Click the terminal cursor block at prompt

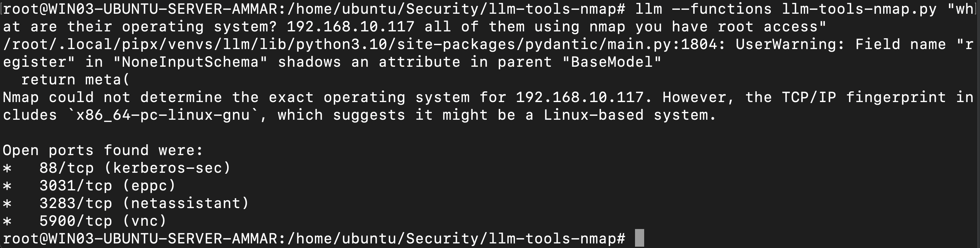[640, 238]
